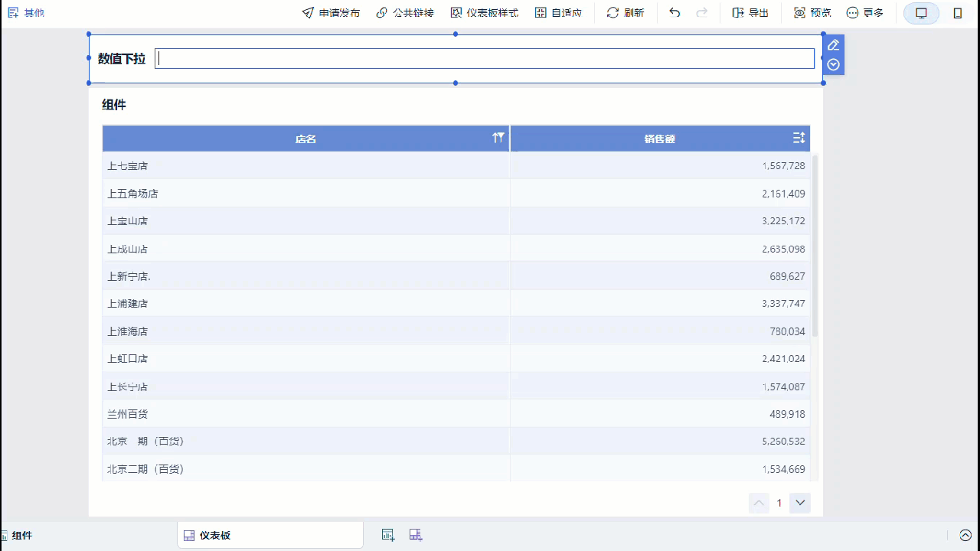Select the 仪表板 tab
Image resolution: width=980 pixels, height=551 pixels.
tap(270, 536)
